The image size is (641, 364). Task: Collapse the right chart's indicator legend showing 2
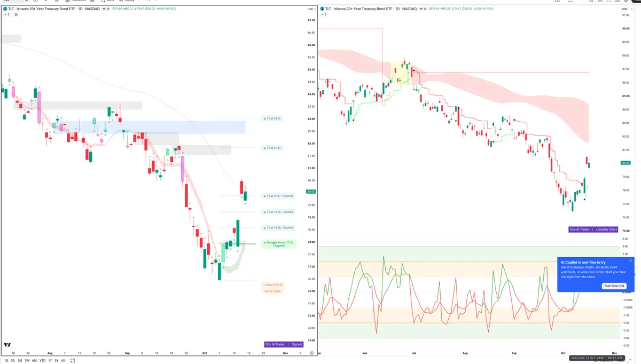point(324,14)
